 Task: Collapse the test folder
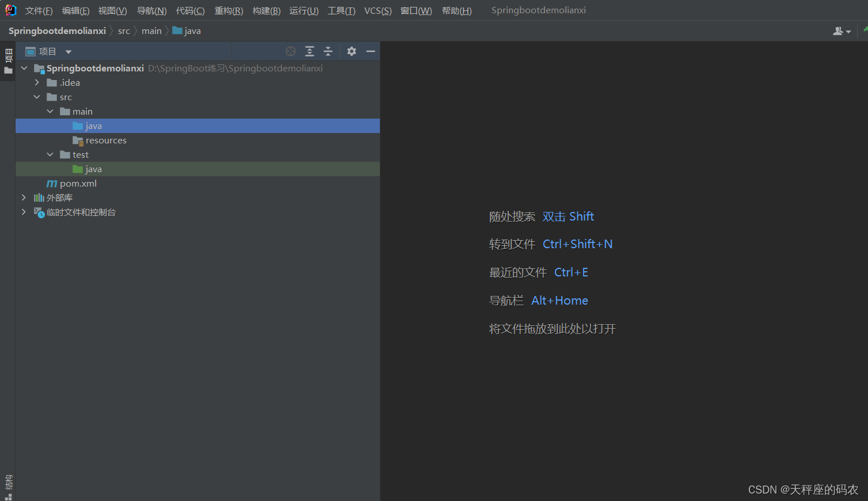coord(50,155)
